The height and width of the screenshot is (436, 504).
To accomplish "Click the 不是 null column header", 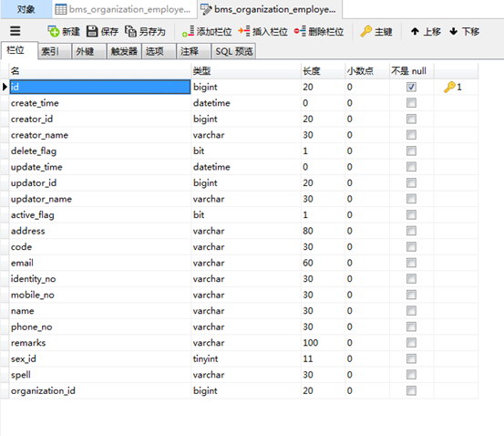I will (x=412, y=71).
